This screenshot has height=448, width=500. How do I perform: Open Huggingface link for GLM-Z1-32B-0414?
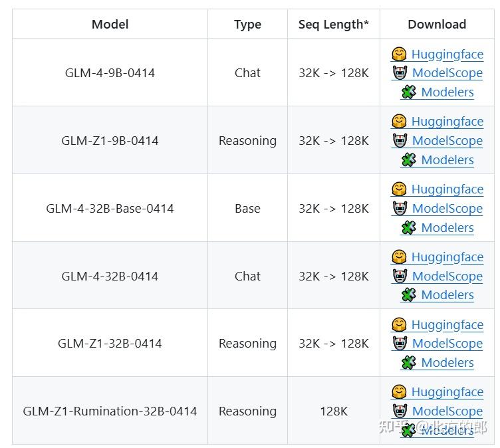click(447, 324)
